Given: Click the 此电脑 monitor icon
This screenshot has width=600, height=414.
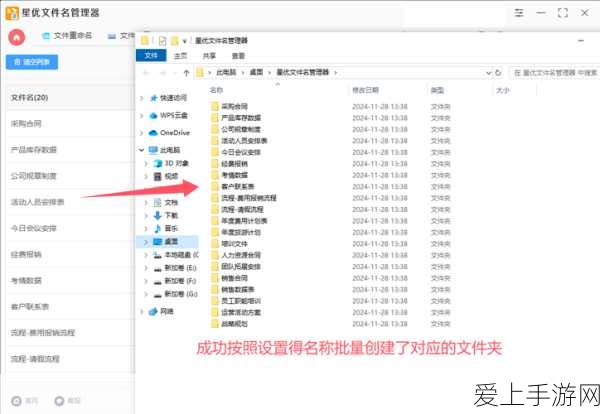Looking at the screenshot, I should point(153,150).
